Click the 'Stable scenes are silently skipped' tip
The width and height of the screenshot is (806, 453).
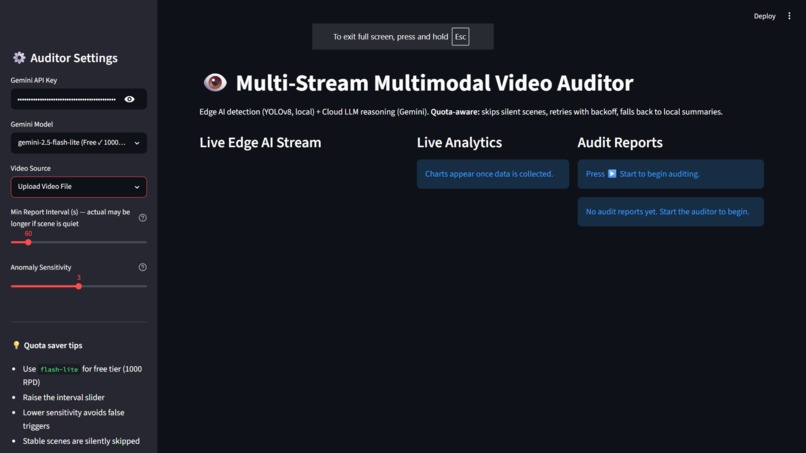click(81, 441)
